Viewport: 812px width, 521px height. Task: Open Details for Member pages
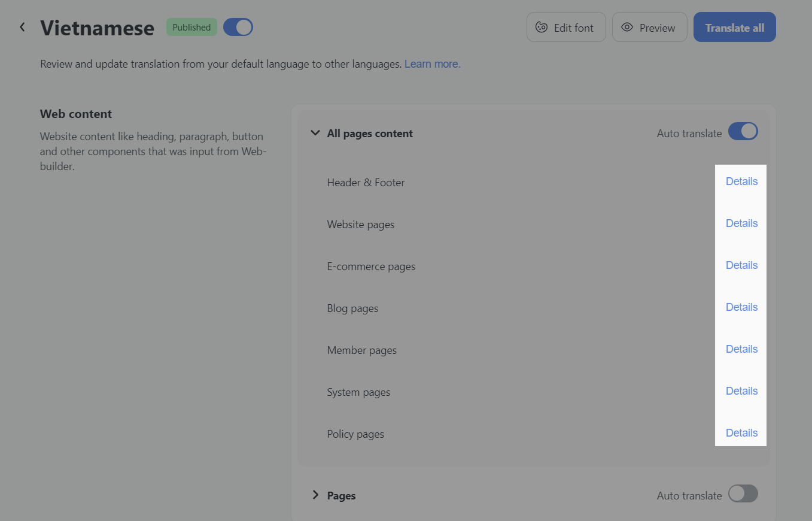(741, 349)
